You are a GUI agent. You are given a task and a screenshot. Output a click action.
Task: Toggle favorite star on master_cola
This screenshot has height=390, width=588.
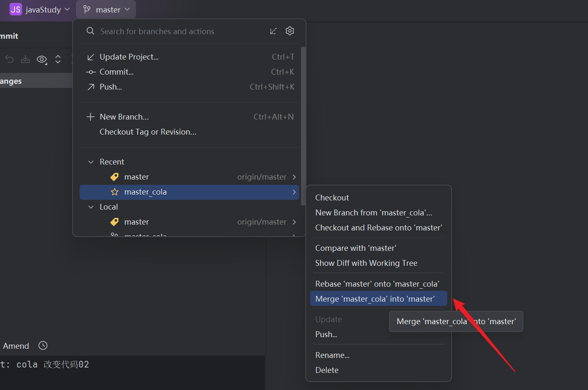point(115,192)
